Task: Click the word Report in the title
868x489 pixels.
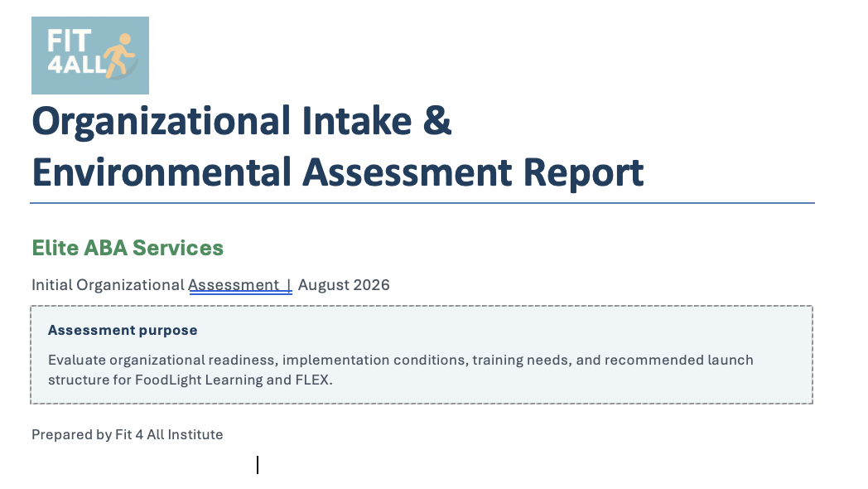Action: (583, 172)
